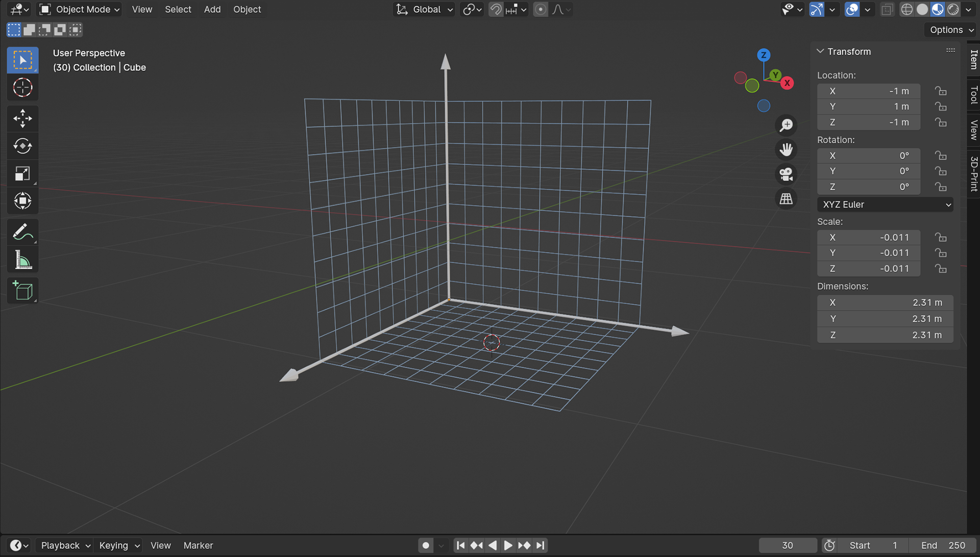Open the timeline Marker menu
The width and height of the screenshot is (980, 557).
(x=198, y=545)
